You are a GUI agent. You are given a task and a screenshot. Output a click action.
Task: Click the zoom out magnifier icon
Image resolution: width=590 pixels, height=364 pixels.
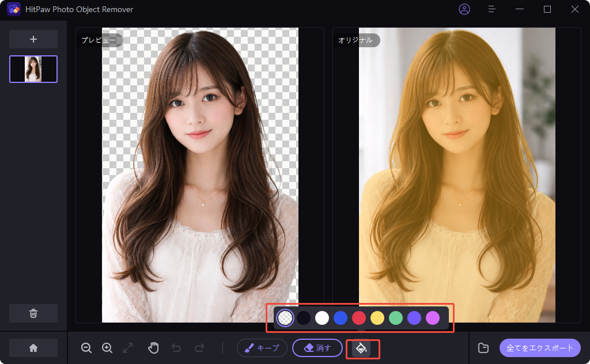86,348
